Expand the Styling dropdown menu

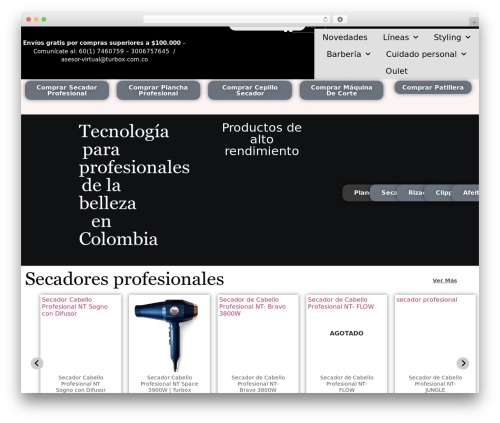(x=452, y=37)
